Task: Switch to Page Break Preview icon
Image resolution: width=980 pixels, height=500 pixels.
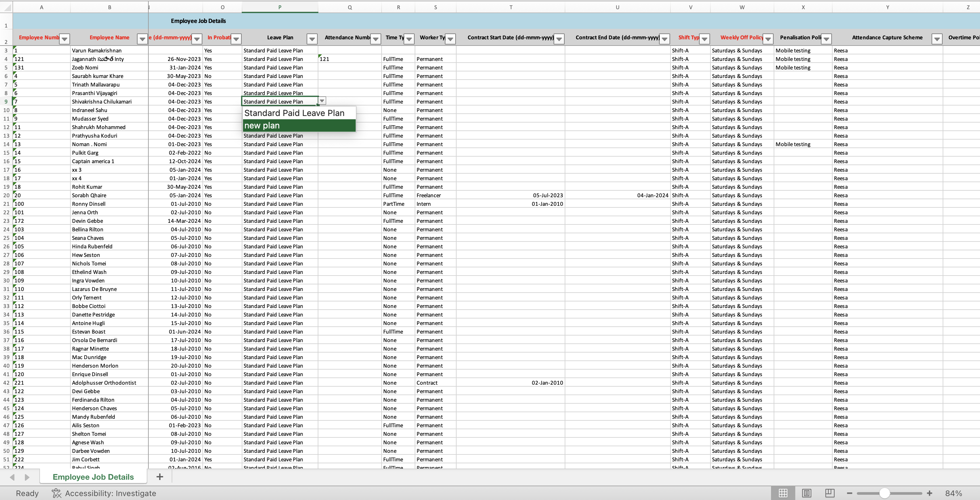Action: (830, 493)
